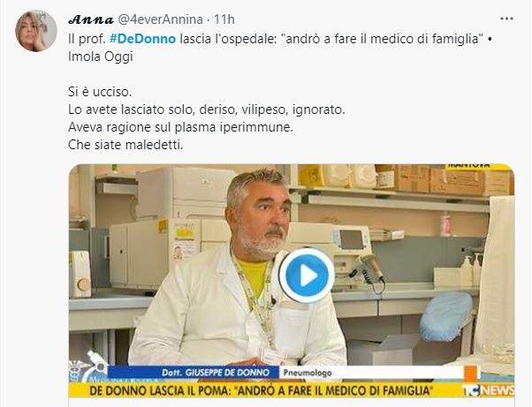Click the 11h timestamp of the tweet

(x=224, y=19)
